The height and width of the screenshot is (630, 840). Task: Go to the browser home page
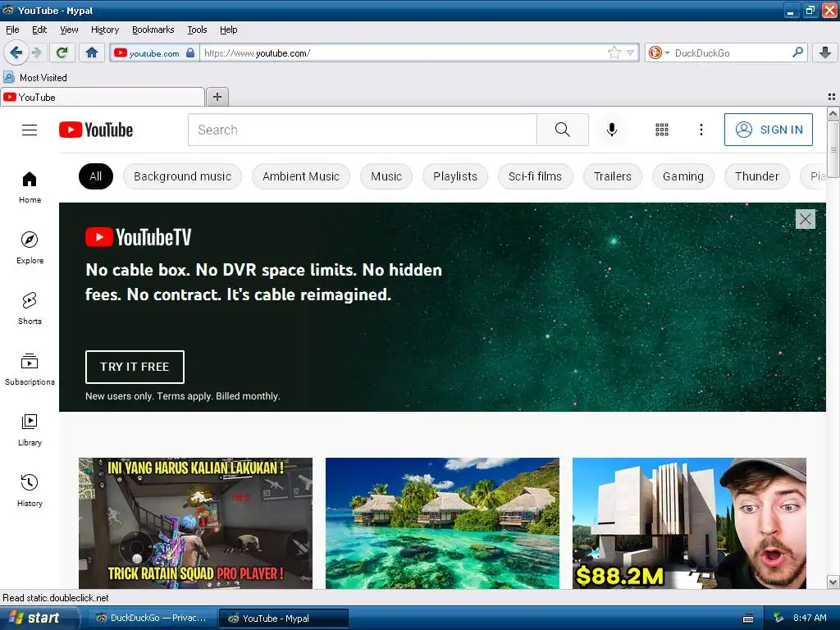[x=92, y=52]
